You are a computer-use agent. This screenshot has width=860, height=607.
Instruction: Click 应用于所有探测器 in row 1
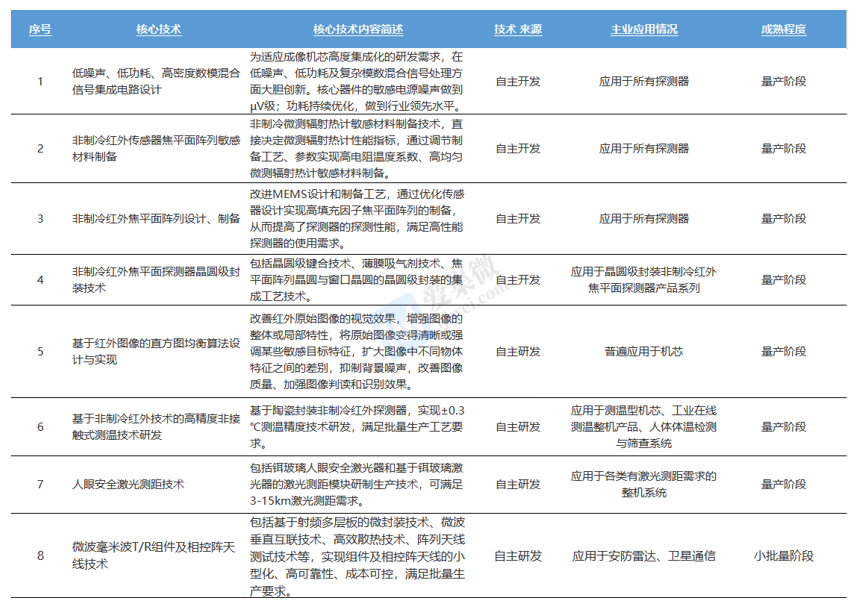(644, 81)
